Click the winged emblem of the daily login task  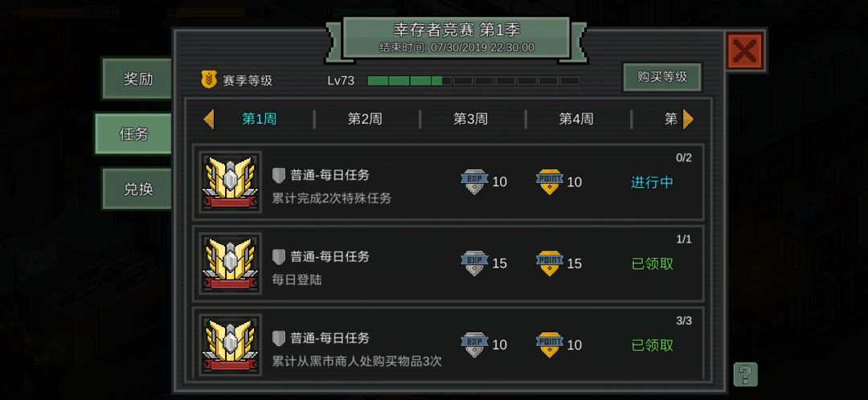click(230, 263)
